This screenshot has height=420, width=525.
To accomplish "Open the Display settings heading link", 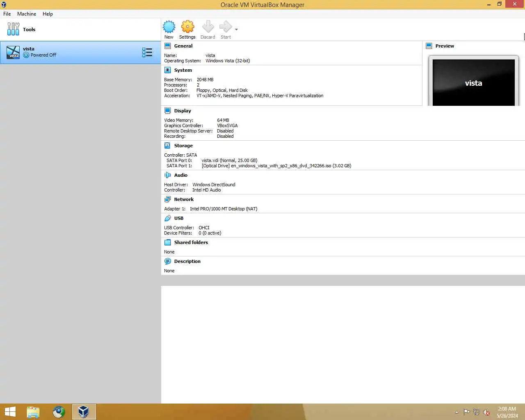I will click(x=183, y=111).
